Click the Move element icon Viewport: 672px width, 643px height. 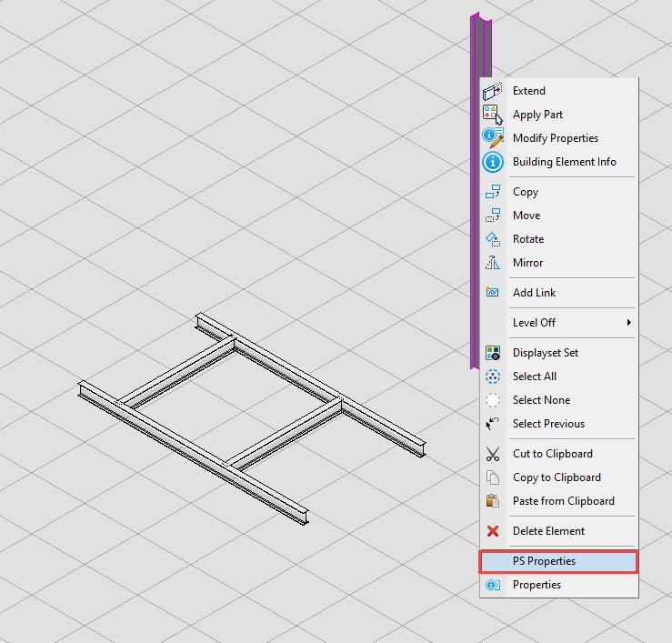click(x=493, y=216)
